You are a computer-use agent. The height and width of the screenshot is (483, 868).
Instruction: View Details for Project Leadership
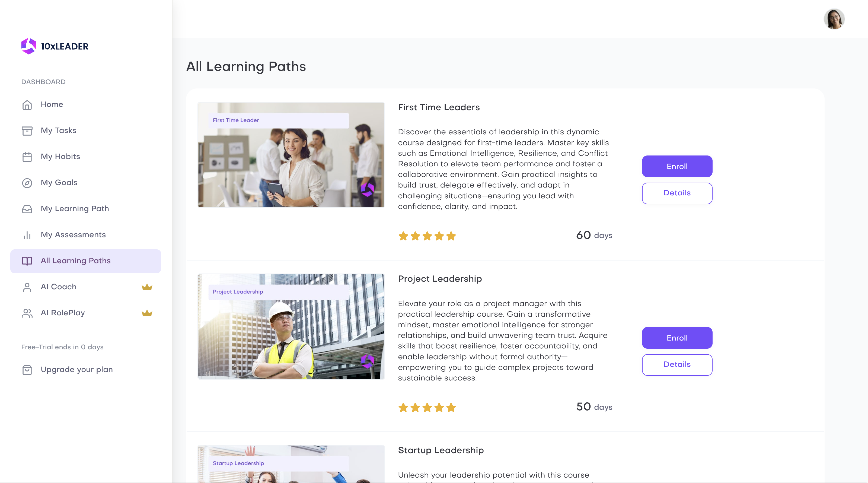coord(677,365)
